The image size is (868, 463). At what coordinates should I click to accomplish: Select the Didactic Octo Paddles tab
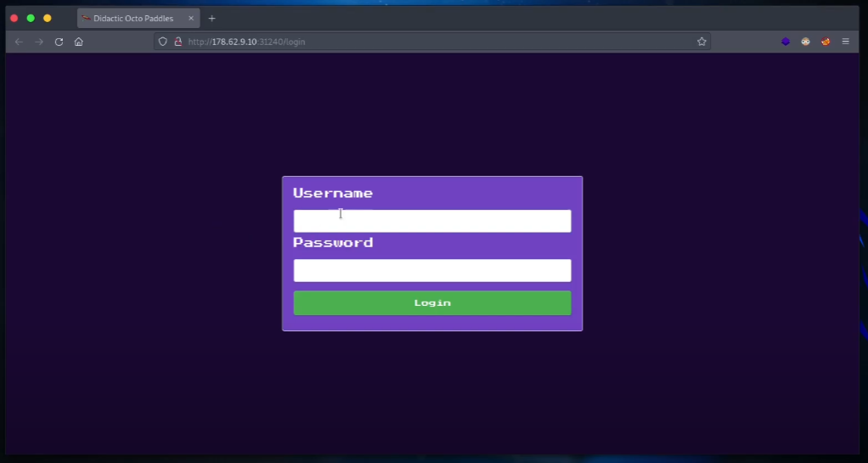pos(138,19)
